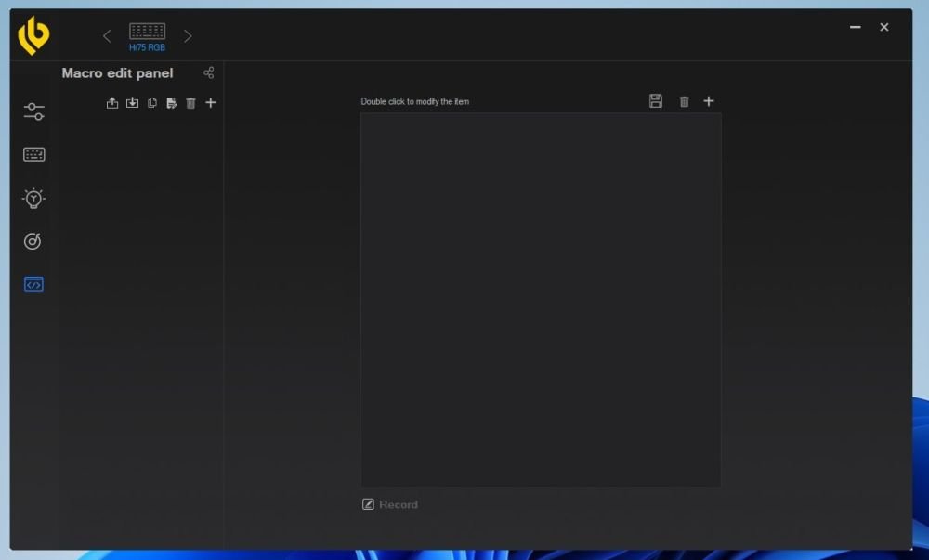Switch to the lighting bulb section
The image size is (929, 560).
coord(33,199)
